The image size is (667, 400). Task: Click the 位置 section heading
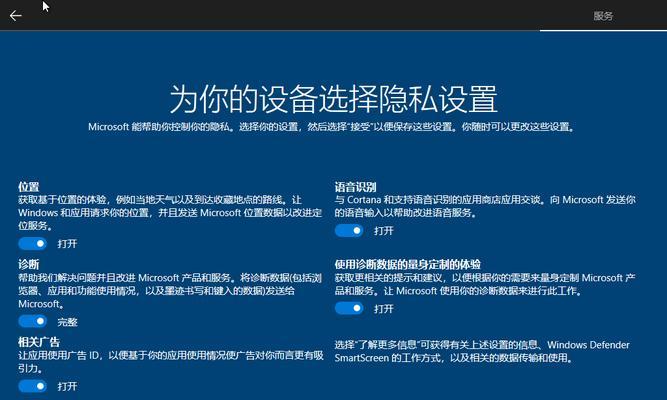[x=29, y=186]
